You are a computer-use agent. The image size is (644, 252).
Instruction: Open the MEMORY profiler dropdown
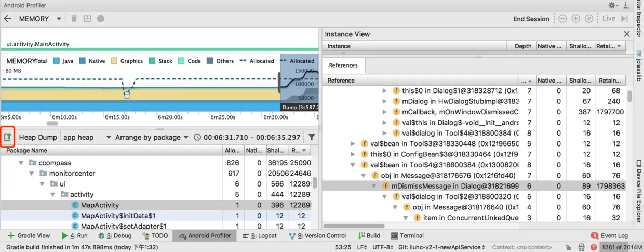(x=40, y=19)
